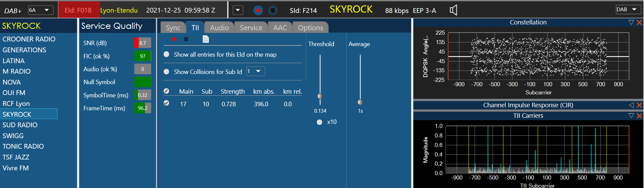Screen dimensions: 644x188
Task: Expand the Channel Impulse Response panel
Action: [x=631, y=105]
